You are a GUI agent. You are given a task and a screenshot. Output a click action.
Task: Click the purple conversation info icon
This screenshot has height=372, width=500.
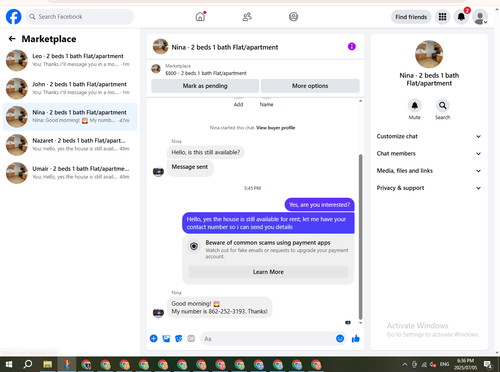352,46
